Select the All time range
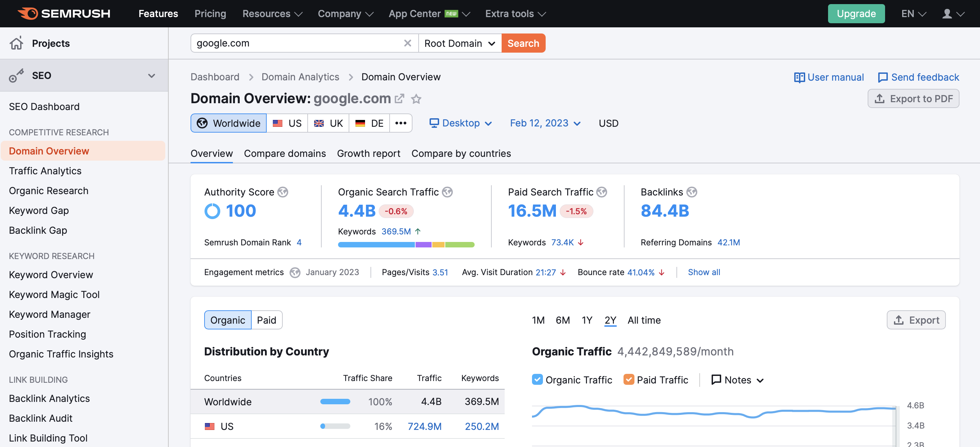The width and height of the screenshot is (980, 447). [644, 320]
